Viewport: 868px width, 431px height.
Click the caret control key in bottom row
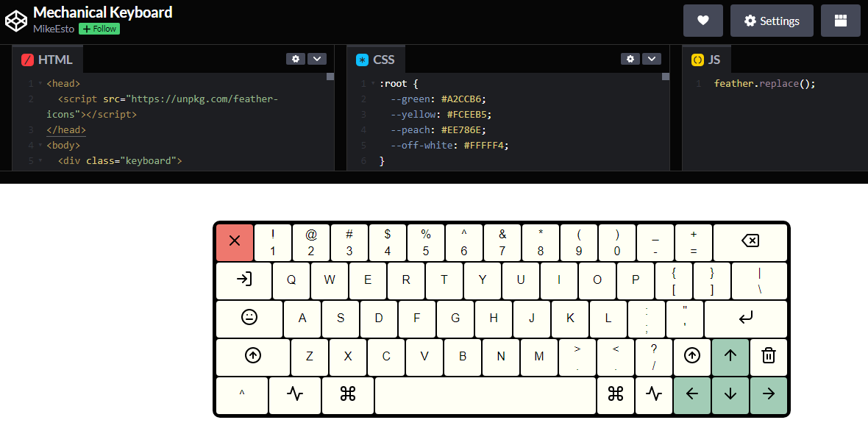242,395
